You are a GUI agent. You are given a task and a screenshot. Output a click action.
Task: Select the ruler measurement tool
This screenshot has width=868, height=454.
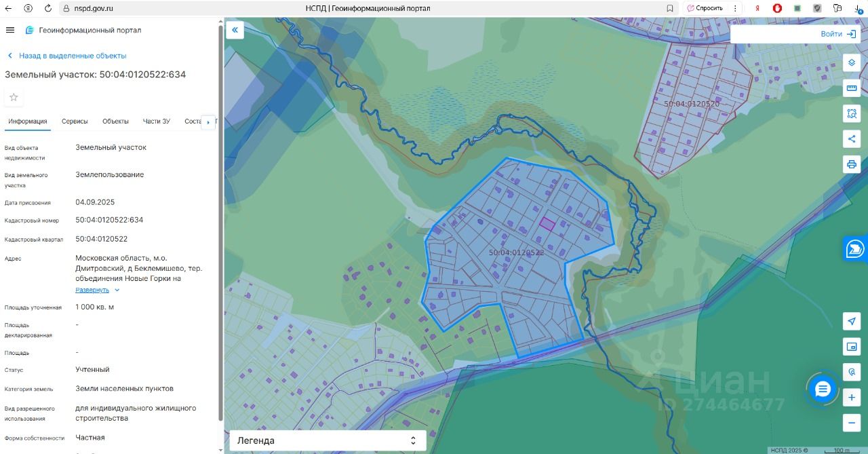[852, 88]
